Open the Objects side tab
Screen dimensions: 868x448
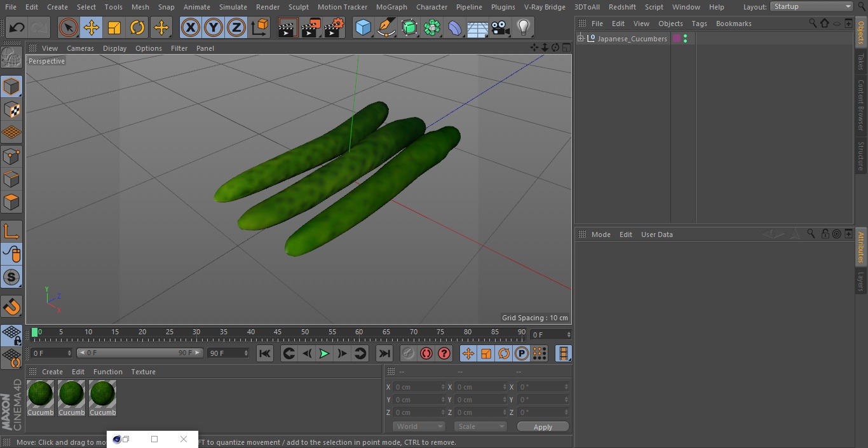861,32
